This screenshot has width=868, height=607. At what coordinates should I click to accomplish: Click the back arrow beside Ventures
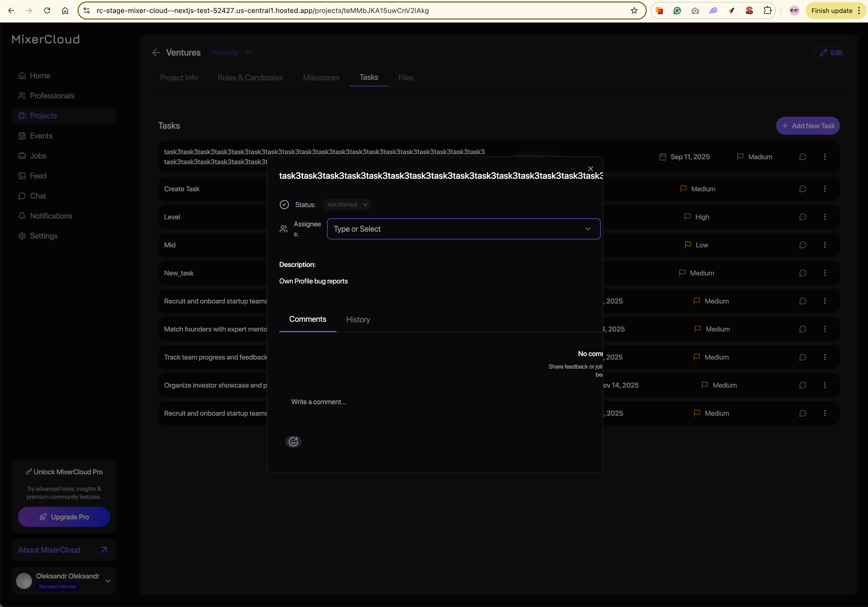point(156,53)
